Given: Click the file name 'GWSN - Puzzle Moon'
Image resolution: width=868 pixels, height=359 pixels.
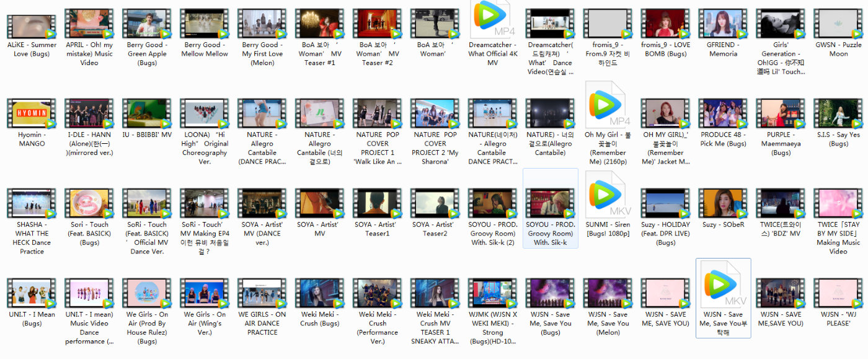Looking at the screenshot, I should tap(839, 49).
